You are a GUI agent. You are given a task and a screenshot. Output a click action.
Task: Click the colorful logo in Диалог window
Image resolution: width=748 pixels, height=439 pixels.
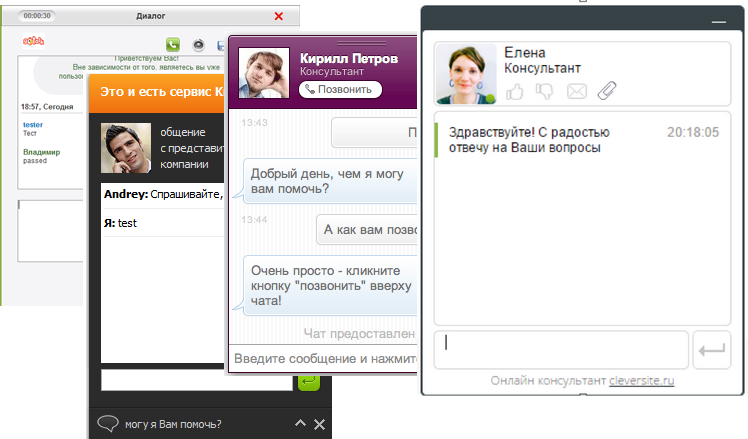(33, 42)
